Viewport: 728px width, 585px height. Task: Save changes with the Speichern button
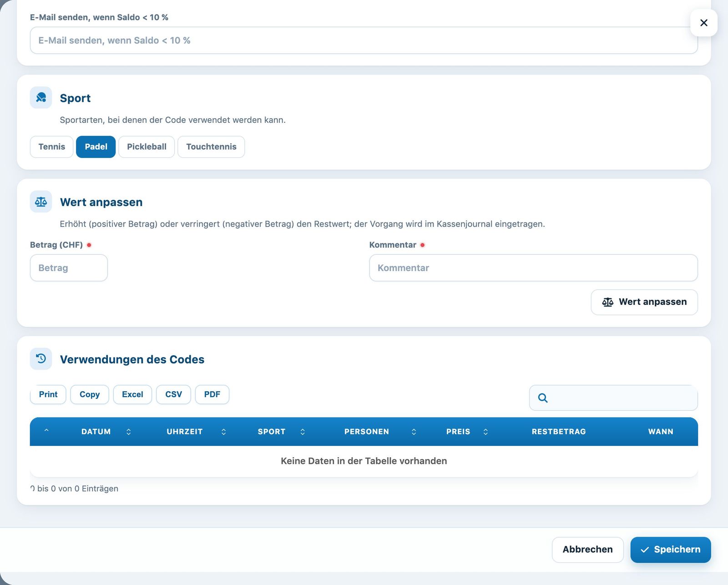[x=671, y=550]
